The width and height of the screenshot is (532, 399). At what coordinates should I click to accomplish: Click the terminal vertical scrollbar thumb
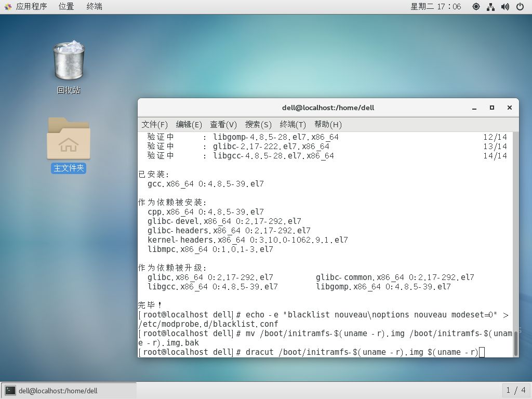pyautogui.click(x=516, y=343)
